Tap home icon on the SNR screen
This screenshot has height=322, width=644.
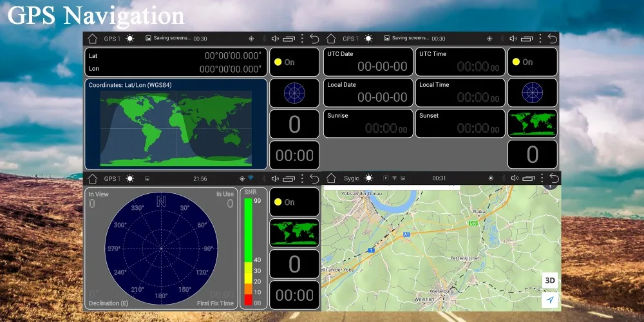tap(92, 178)
